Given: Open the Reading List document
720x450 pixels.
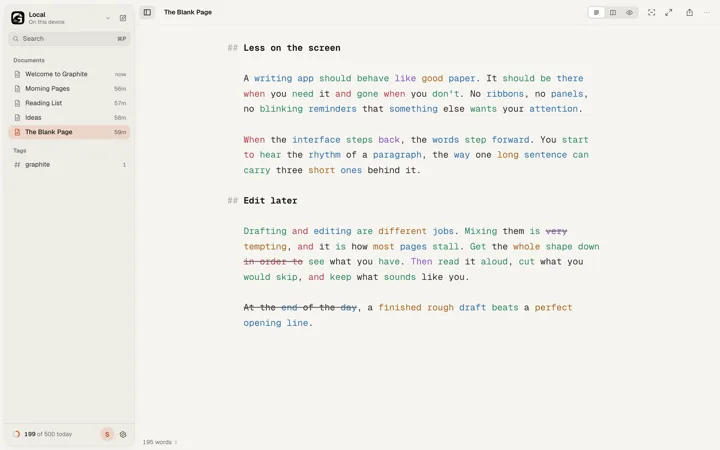Looking at the screenshot, I should tap(69, 103).
